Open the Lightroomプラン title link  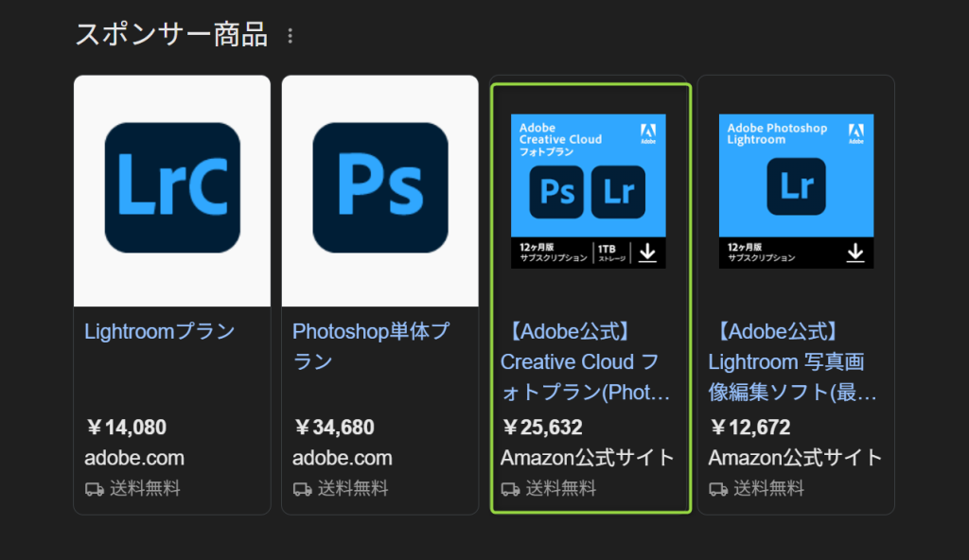pos(160,331)
